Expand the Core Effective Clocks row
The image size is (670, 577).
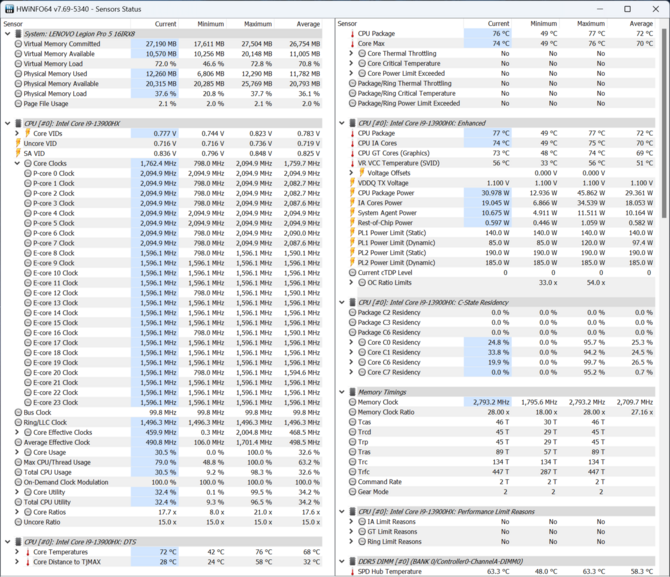pos(16,432)
